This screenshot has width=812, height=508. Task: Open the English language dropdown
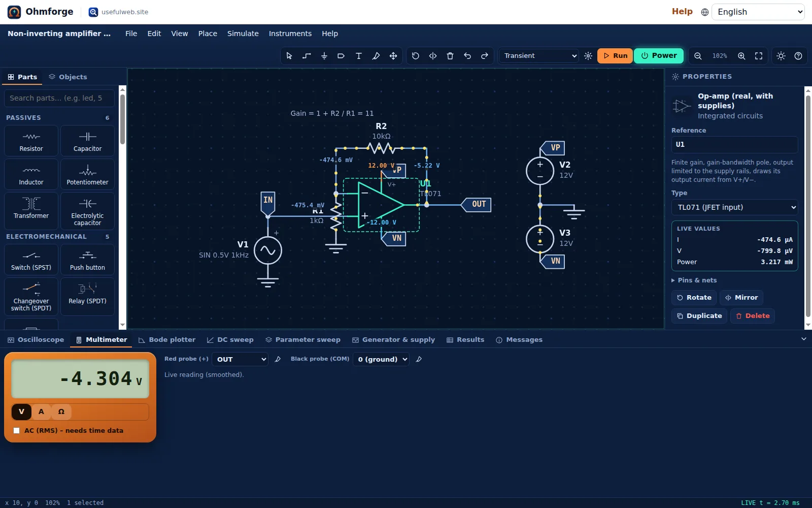click(758, 12)
